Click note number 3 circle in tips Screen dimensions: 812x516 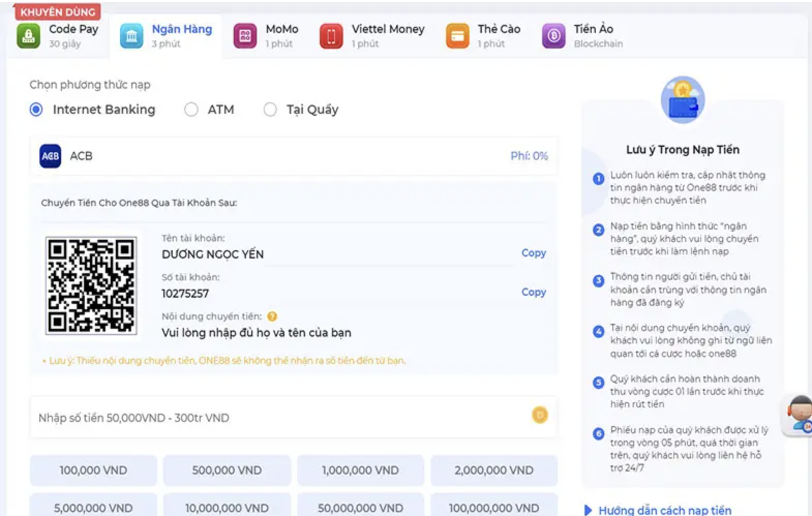click(x=598, y=281)
